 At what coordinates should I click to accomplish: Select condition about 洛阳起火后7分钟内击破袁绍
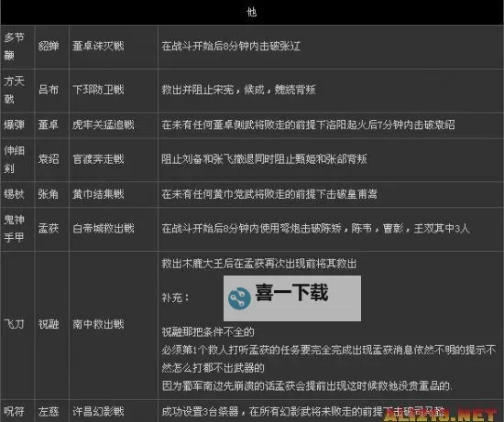[x=308, y=124]
